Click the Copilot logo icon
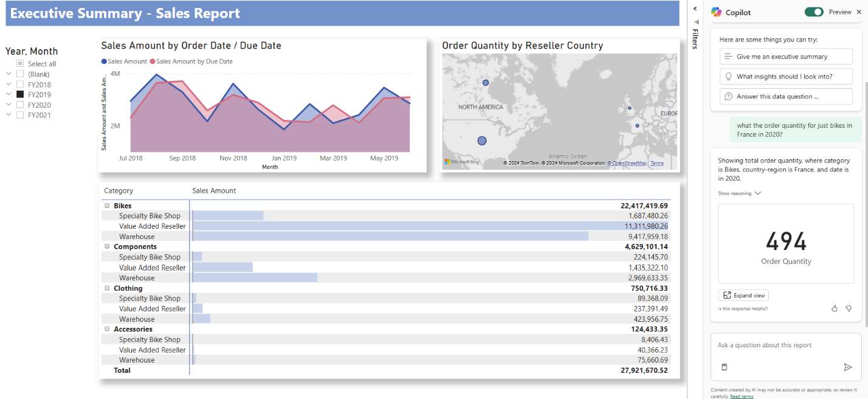Viewport: 868px width, 399px height. [x=716, y=12]
